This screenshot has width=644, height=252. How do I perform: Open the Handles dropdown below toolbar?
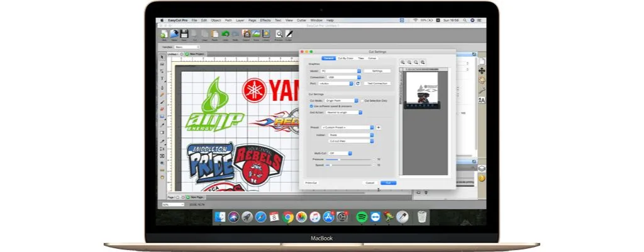pyautogui.click(x=187, y=47)
